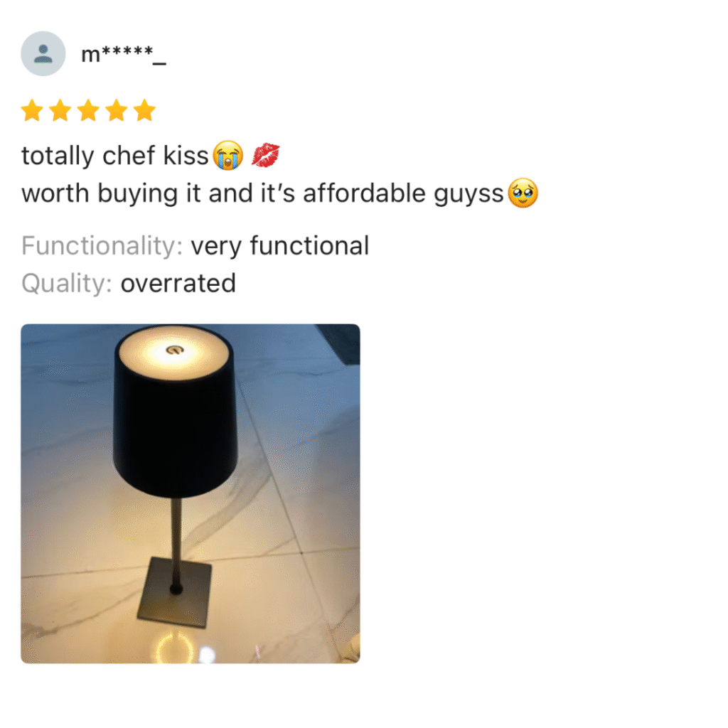The image size is (728, 728).
Task: Select the 'very functional' rating text
Action: pos(280,245)
